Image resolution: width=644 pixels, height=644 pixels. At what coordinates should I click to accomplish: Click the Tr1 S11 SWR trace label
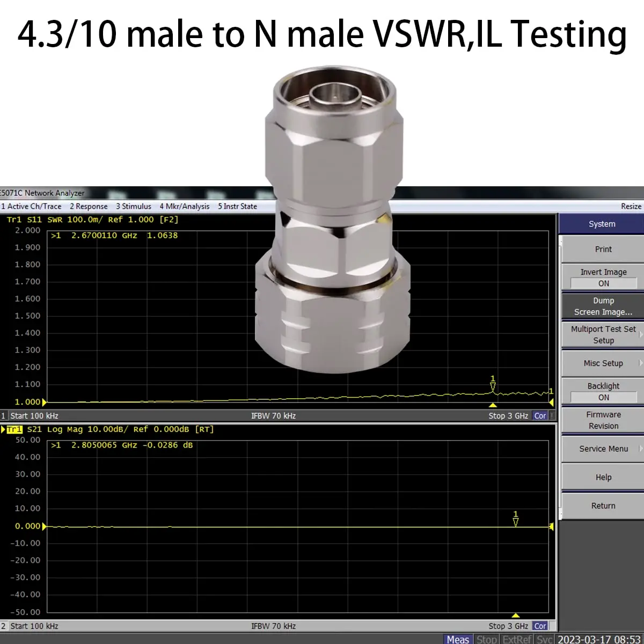(92, 219)
